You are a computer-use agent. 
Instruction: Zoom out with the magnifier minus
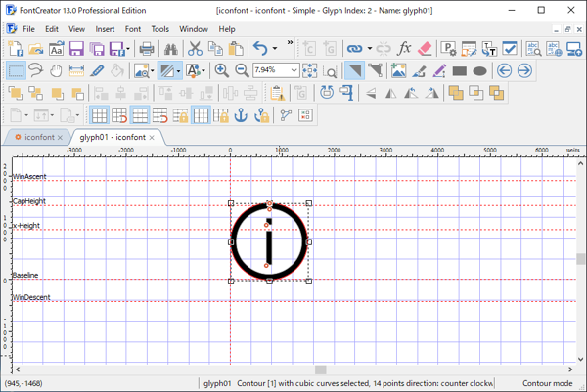pyautogui.click(x=242, y=70)
